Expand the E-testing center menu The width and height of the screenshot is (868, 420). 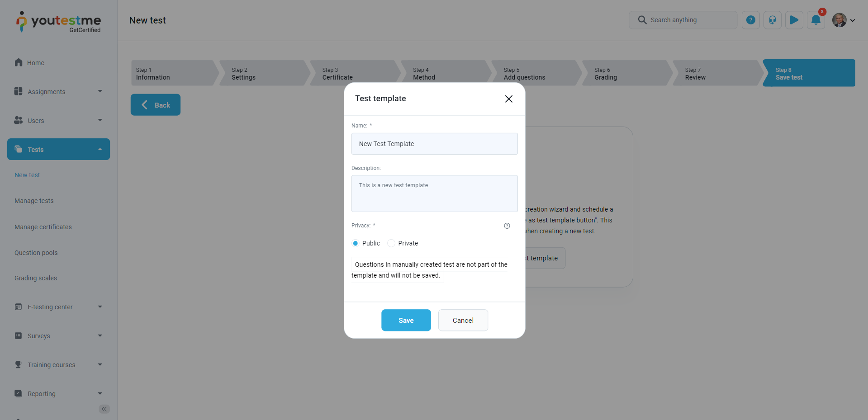click(58, 307)
